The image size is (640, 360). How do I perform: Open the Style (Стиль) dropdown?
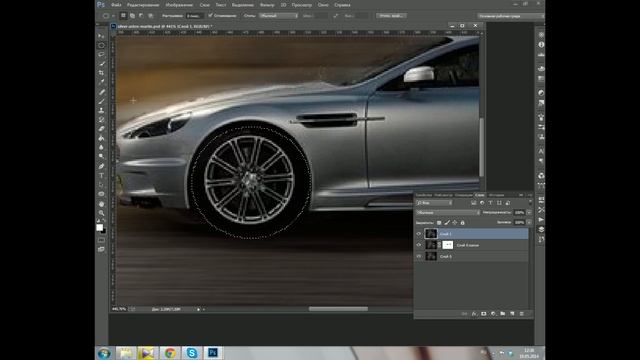click(279, 16)
